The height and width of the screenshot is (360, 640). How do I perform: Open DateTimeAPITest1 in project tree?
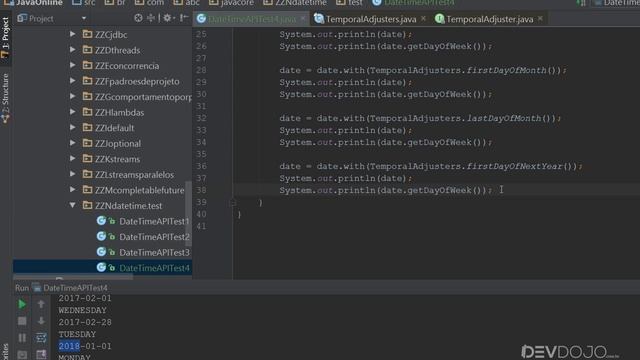[154, 221]
